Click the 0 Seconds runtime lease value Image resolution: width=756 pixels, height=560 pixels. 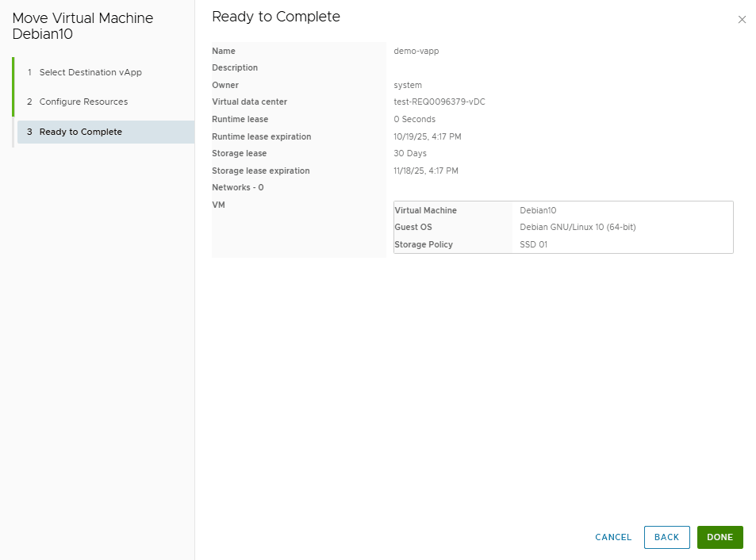pyautogui.click(x=414, y=119)
